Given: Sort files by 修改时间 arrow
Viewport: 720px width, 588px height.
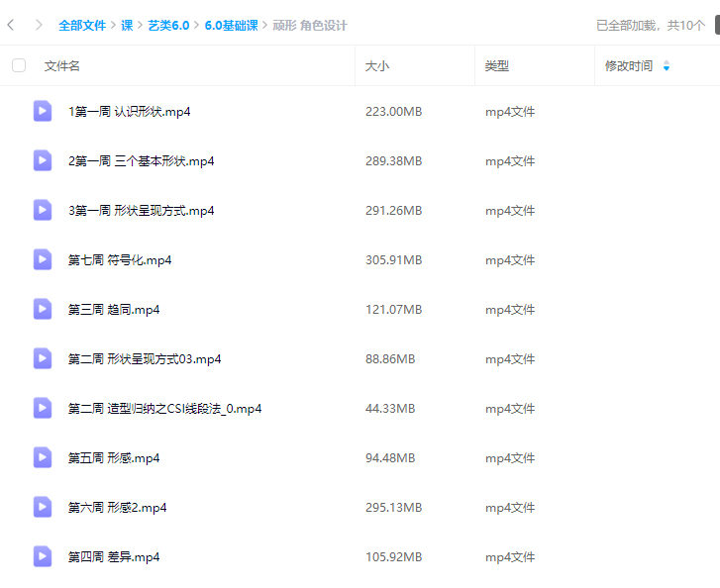Looking at the screenshot, I should pyautogui.click(x=666, y=66).
